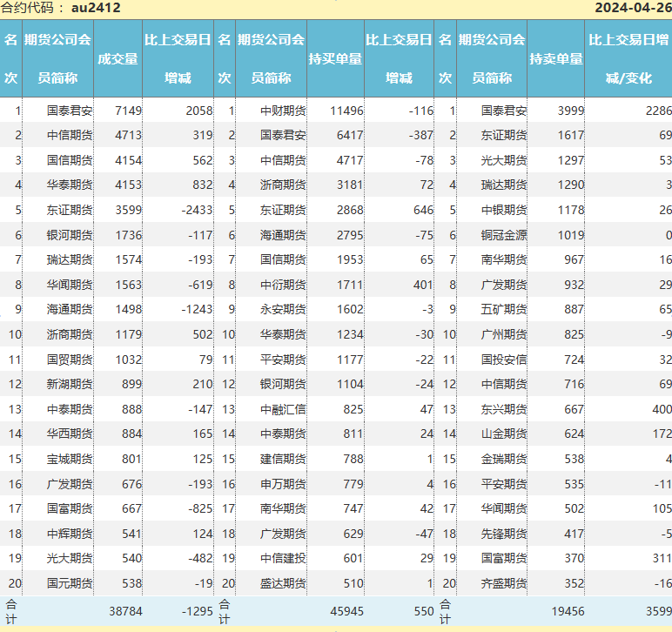Screen dimensions: 672x632
Task: Select the 中融汇信 company name
Action: point(283,409)
